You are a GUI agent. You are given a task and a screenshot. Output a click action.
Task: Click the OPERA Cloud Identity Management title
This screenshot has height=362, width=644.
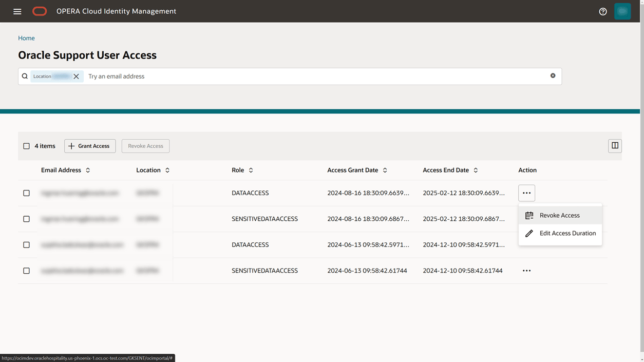click(116, 11)
